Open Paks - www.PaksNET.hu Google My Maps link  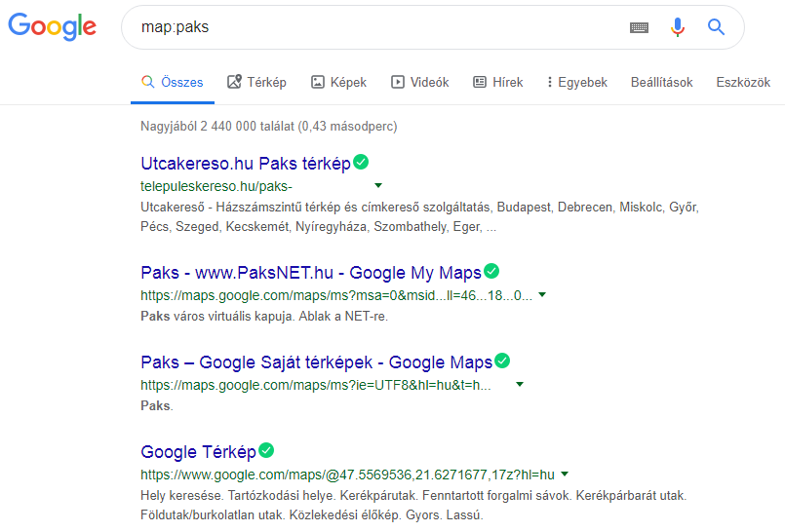pos(311,273)
